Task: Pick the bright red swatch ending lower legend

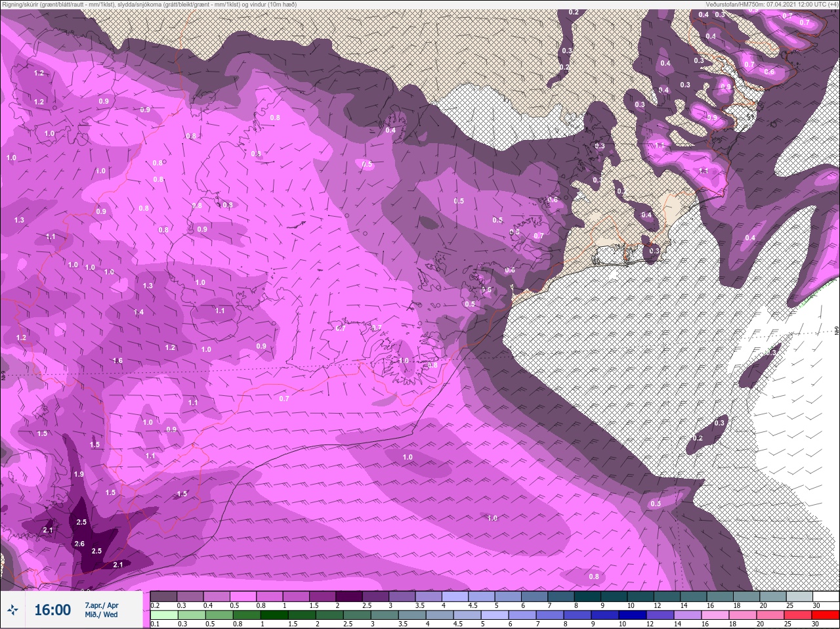Action: [x=826, y=615]
